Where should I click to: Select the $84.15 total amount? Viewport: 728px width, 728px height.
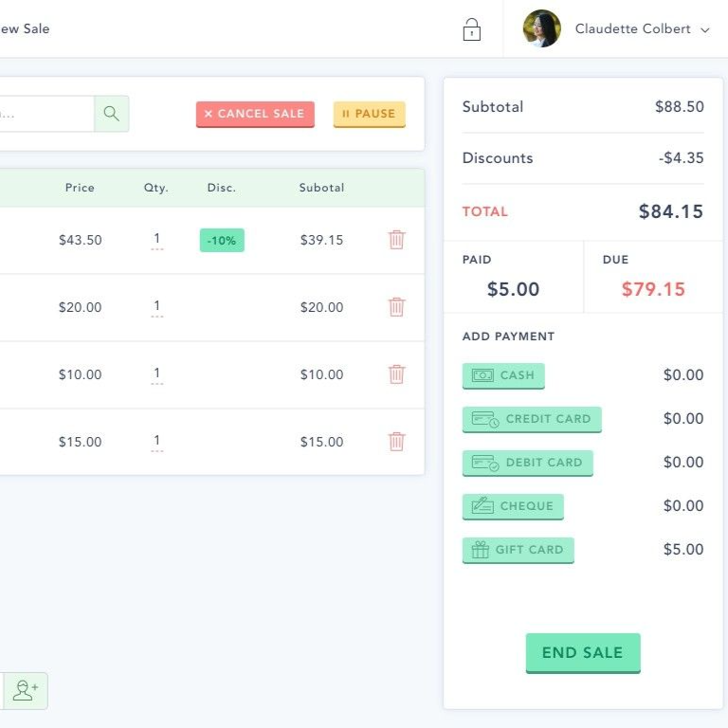pyautogui.click(x=671, y=211)
